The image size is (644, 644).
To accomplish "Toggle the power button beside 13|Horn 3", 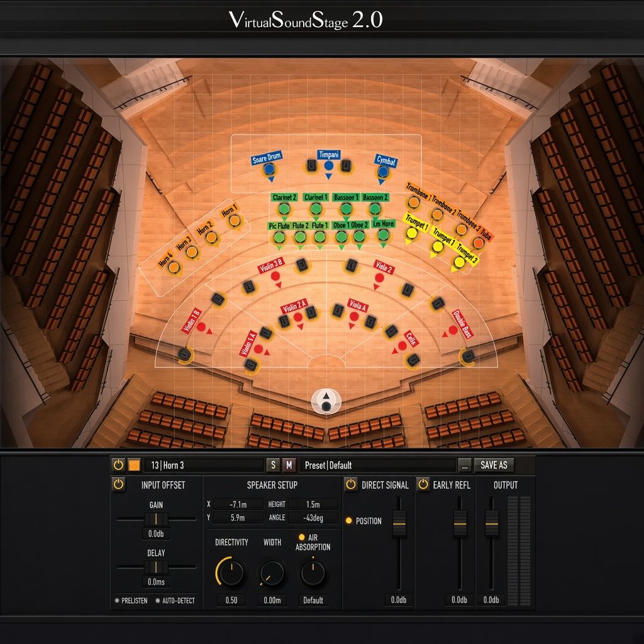I will [118, 465].
